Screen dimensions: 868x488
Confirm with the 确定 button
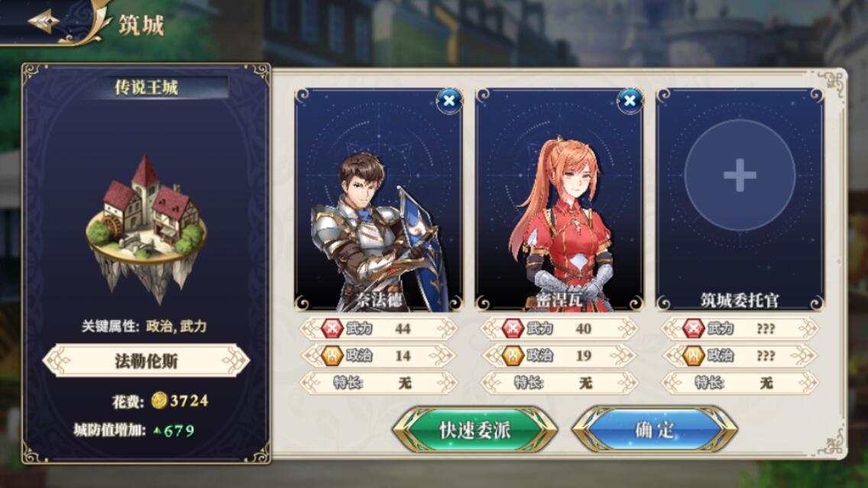pos(655,430)
